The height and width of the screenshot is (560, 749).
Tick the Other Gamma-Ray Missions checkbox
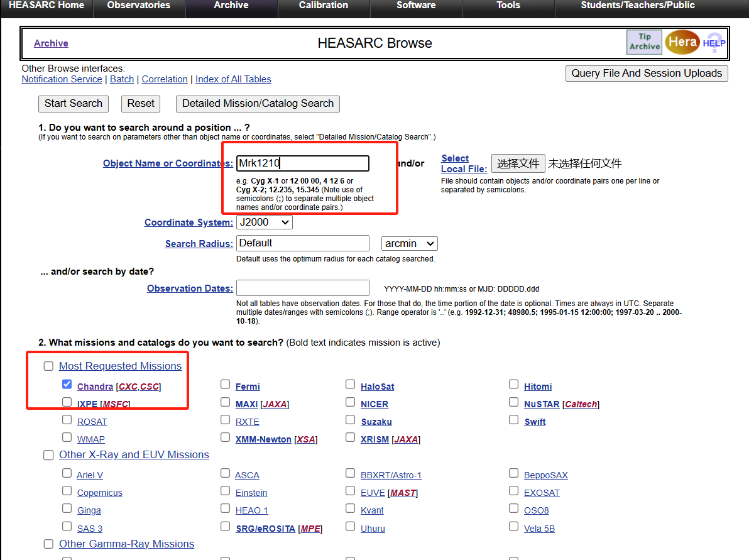pos(48,544)
